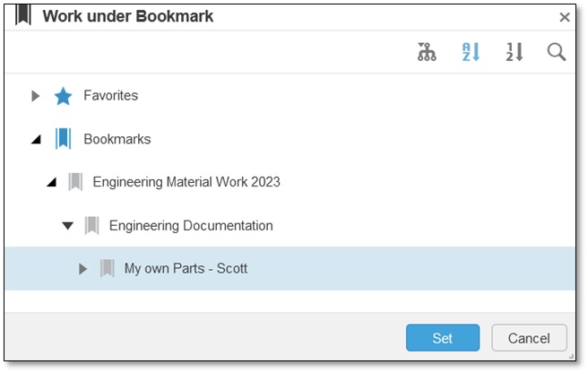The width and height of the screenshot is (588, 373).
Task: Select the Engineering Material Work 2023 item
Action: [186, 182]
